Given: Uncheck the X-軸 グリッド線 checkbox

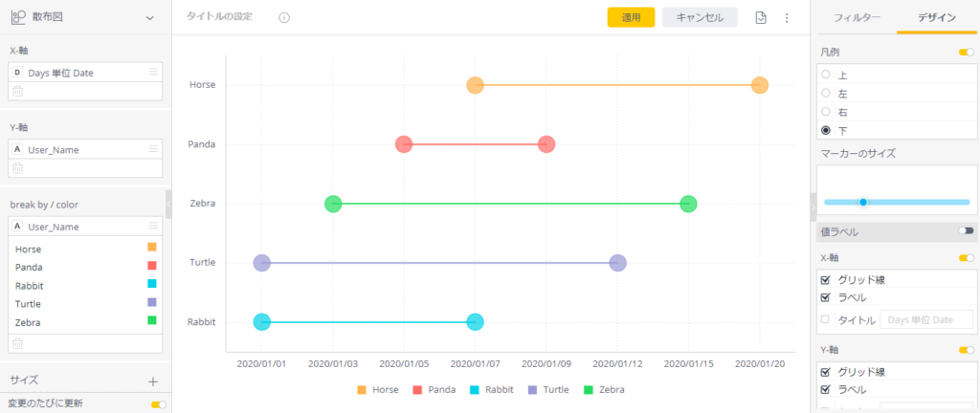Looking at the screenshot, I should 825,280.
